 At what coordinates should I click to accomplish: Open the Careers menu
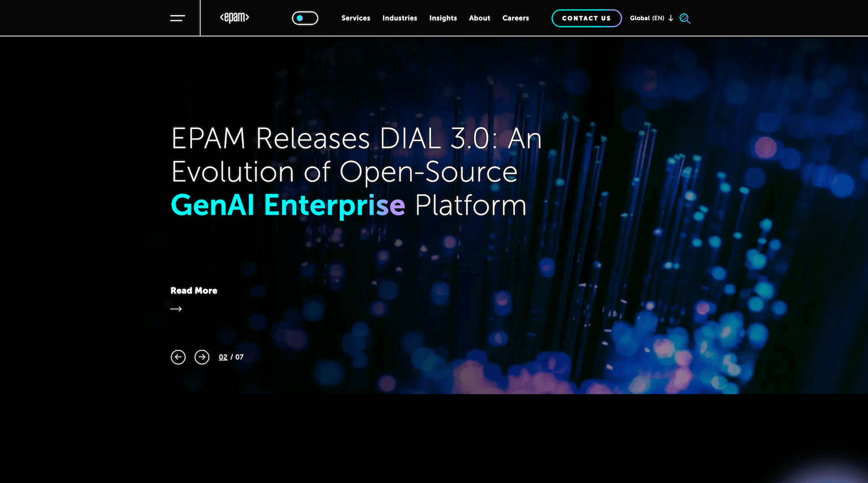[x=516, y=18]
